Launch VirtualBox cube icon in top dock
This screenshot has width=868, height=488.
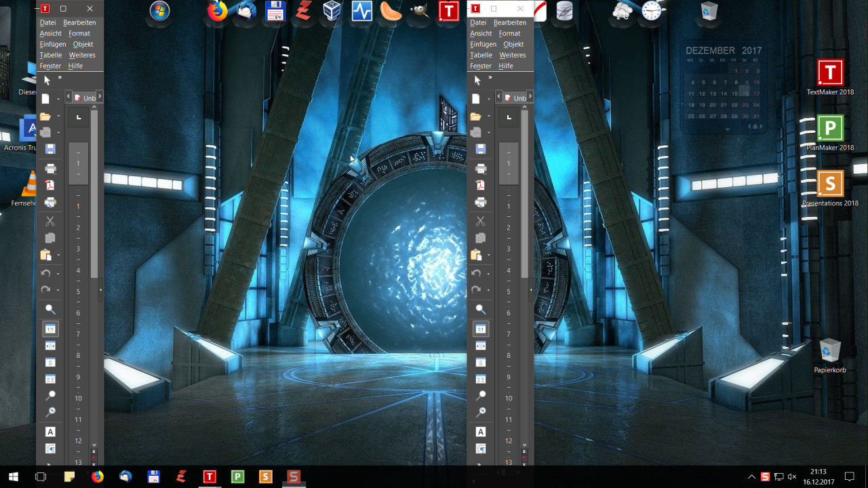(332, 12)
